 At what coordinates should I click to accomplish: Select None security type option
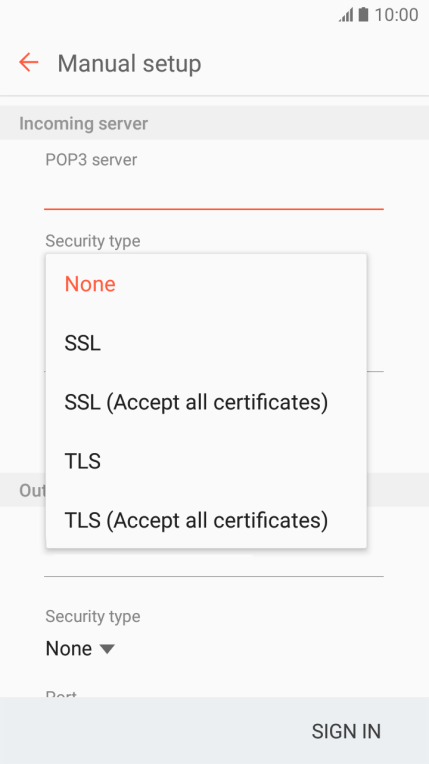(206, 284)
